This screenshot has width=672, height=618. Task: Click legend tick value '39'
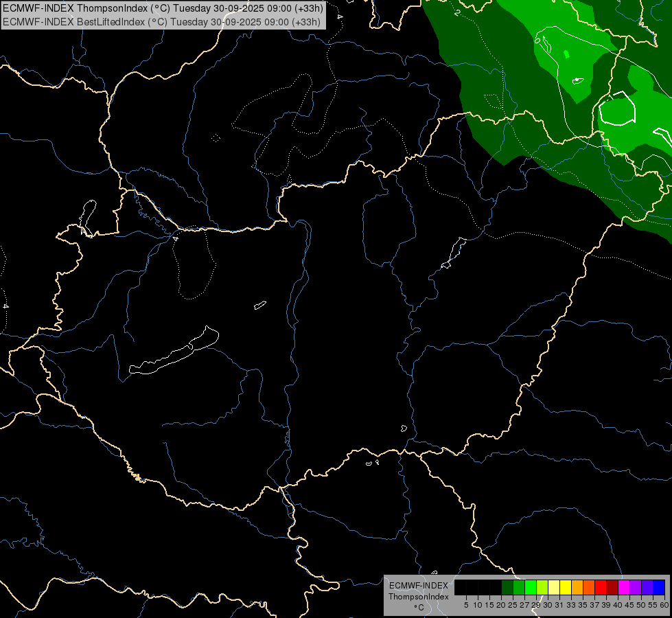[606, 605]
